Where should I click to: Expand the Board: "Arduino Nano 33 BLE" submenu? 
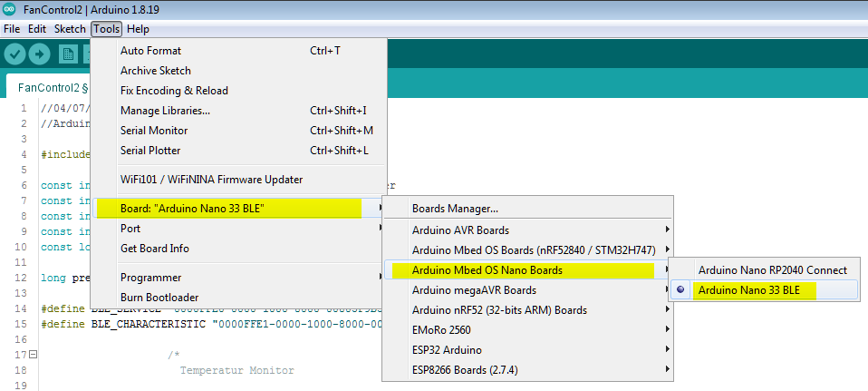(x=238, y=209)
